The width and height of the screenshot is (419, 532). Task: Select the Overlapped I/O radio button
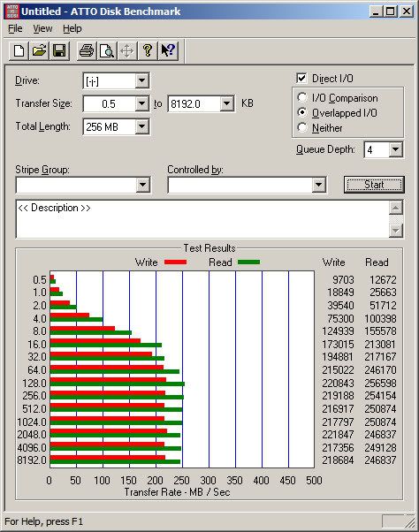coord(301,112)
